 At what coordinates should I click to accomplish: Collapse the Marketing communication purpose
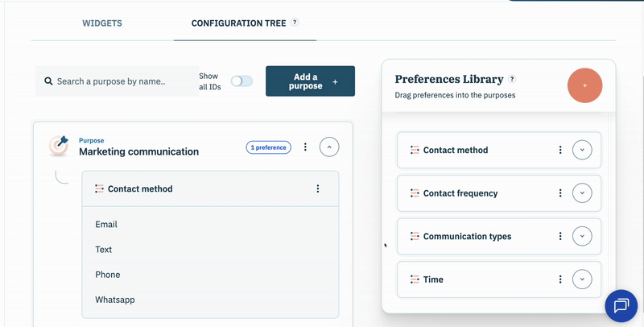329,147
